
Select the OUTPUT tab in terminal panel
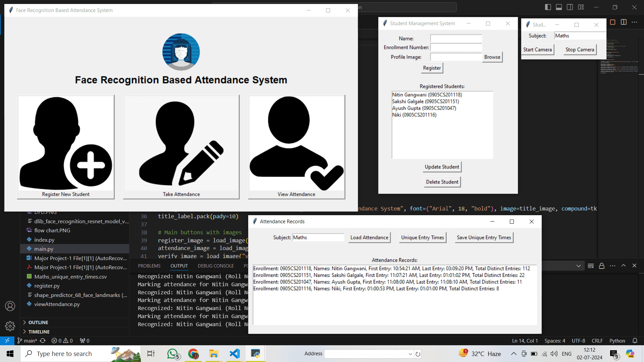179,265
